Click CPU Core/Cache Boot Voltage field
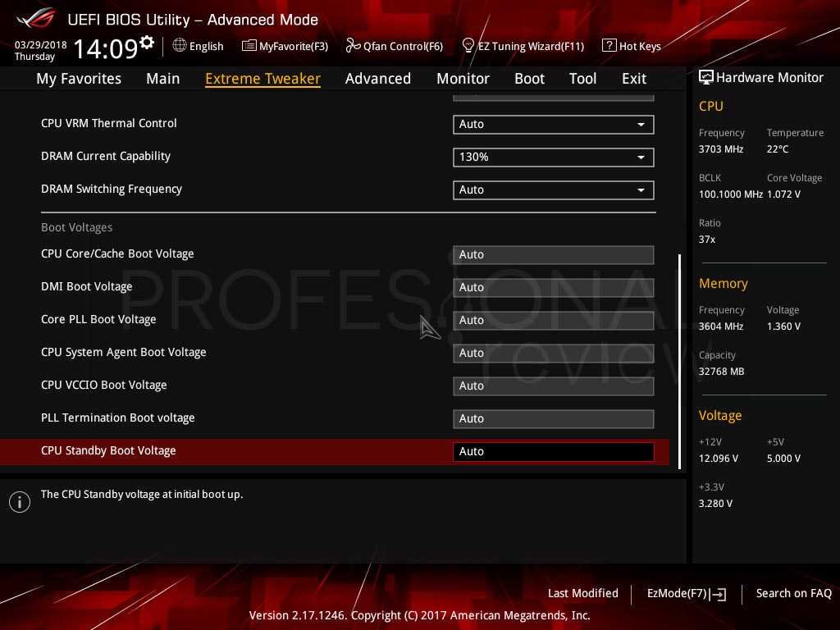Screen dimensions: 840x630 (x=554, y=255)
